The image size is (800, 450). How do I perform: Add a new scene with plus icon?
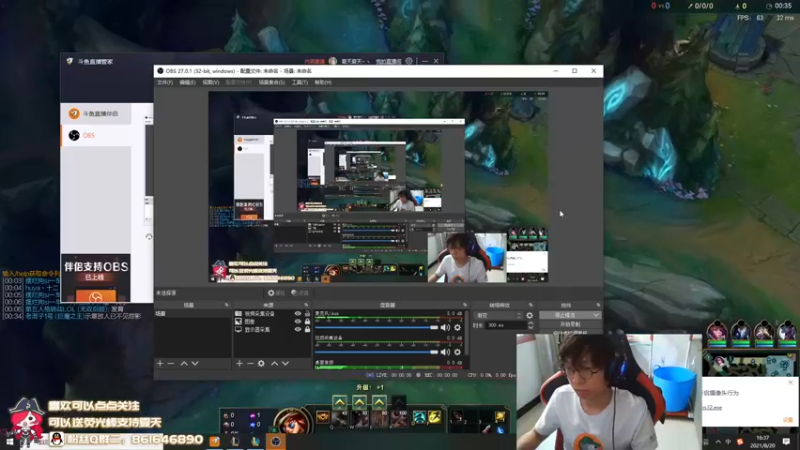(160, 363)
